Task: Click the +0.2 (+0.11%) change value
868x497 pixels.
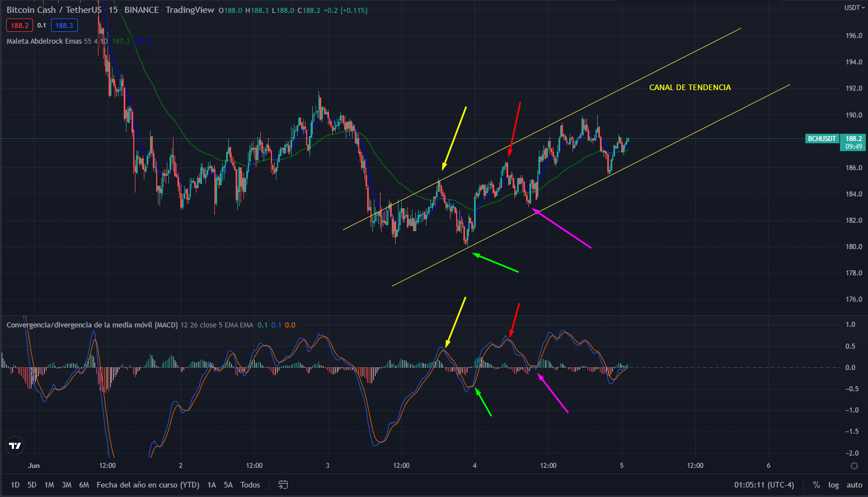Action: point(345,10)
